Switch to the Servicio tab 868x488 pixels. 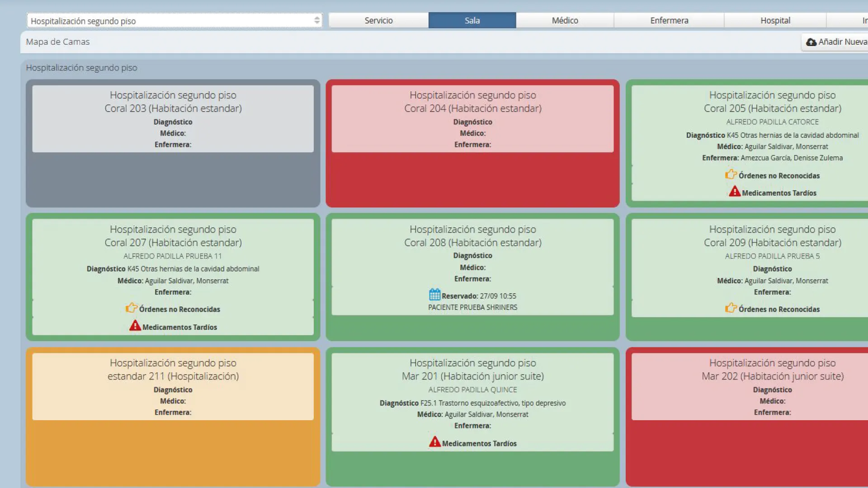pyautogui.click(x=378, y=20)
